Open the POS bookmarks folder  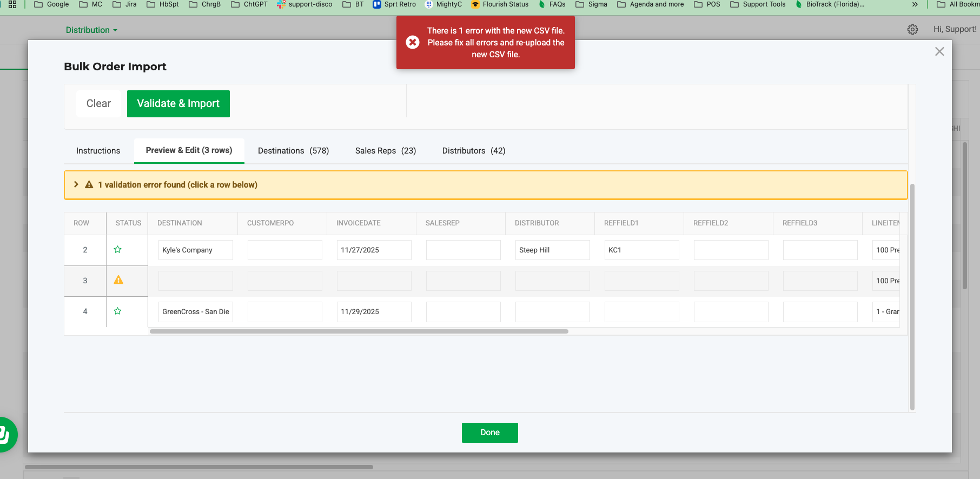tap(707, 4)
